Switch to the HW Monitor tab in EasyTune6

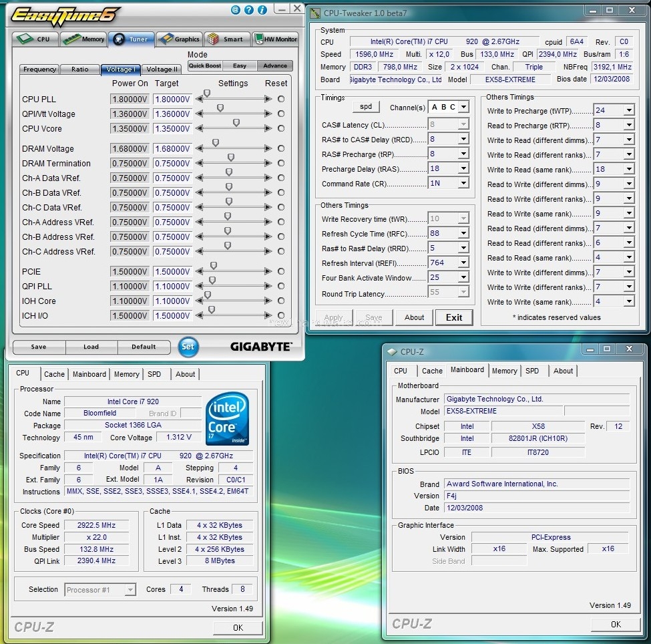pyautogui.click(x=276, y=39)
